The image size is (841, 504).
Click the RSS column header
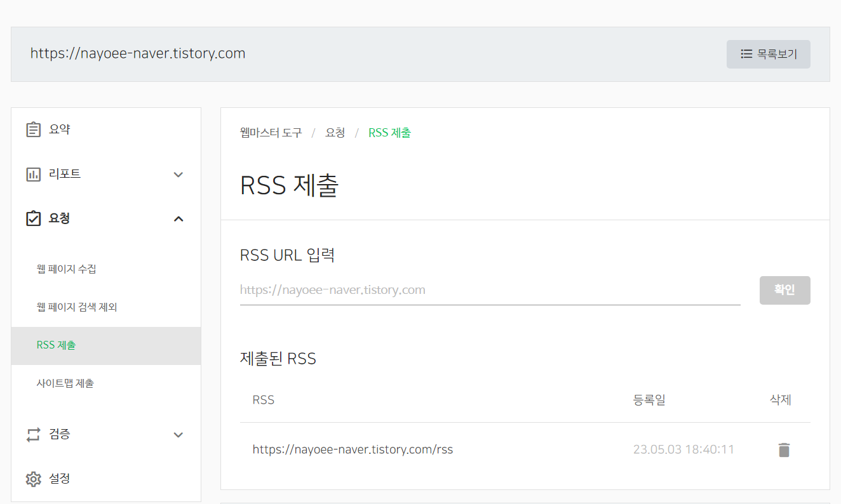click(264, 400)
